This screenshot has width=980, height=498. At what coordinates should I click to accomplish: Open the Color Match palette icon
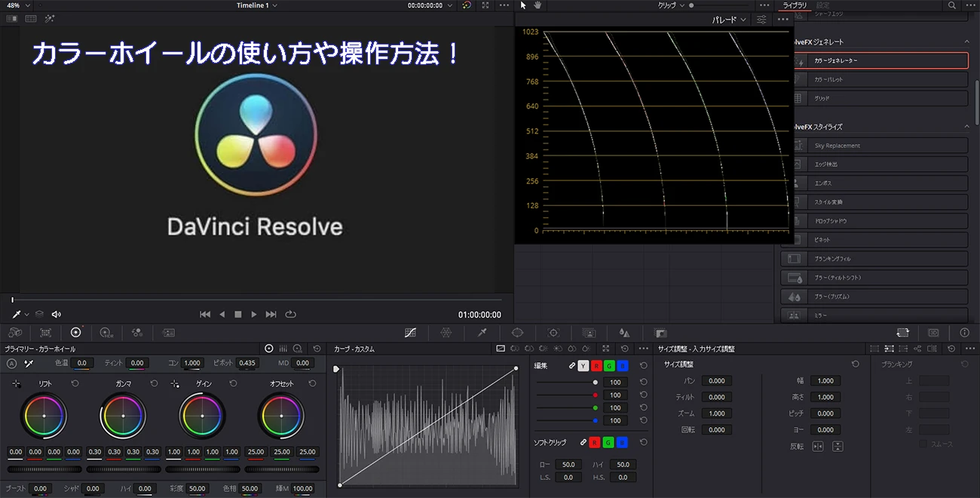[45, 332]
